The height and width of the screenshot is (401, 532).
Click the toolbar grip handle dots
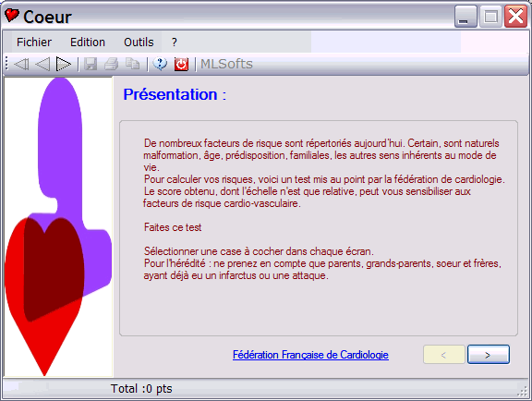click(6, 64)
